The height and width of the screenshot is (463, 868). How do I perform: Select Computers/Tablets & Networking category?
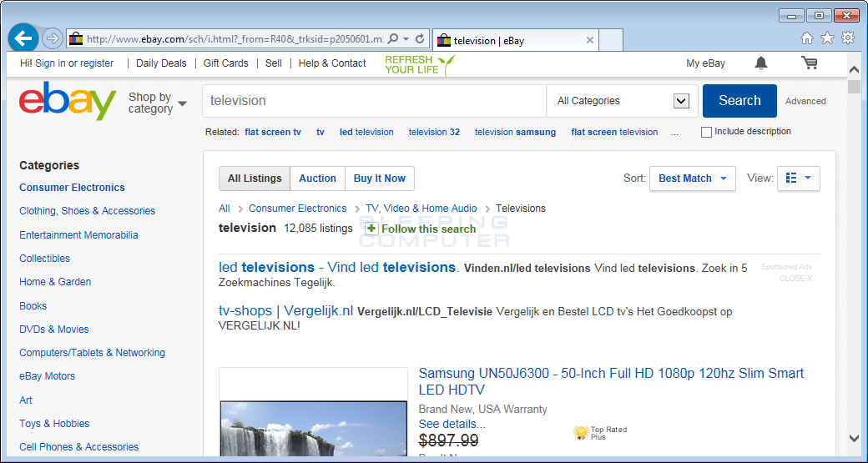tap(92, 352)
